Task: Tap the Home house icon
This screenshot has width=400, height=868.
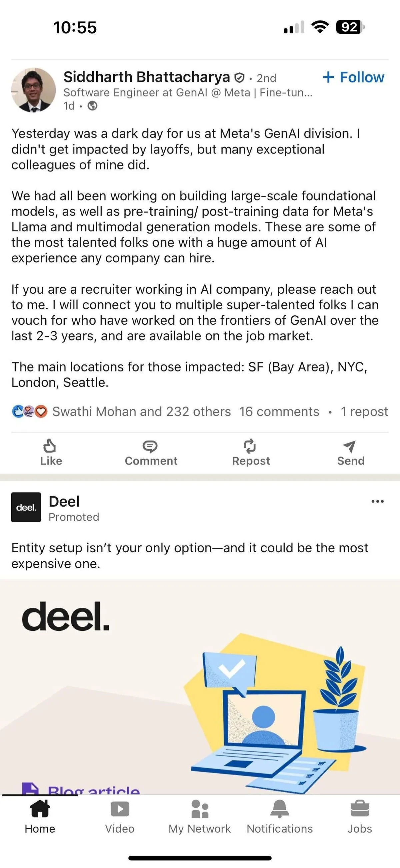Action: 40,809
